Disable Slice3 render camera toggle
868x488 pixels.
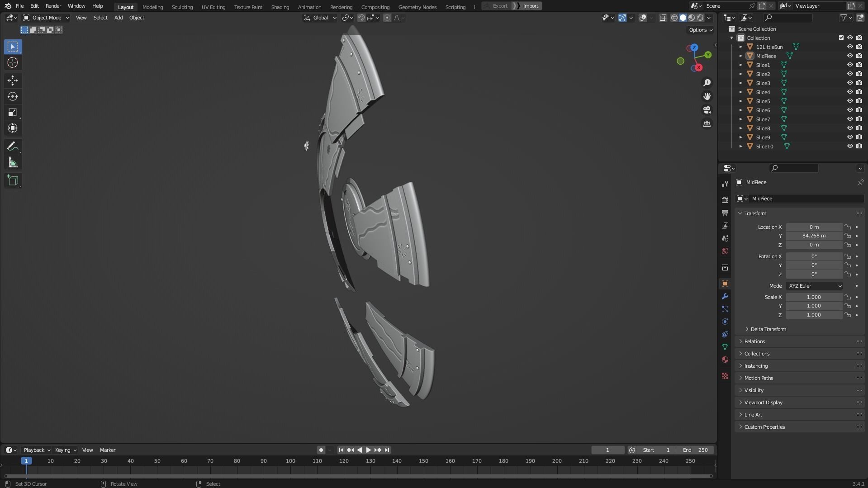(x=859, y=83)
